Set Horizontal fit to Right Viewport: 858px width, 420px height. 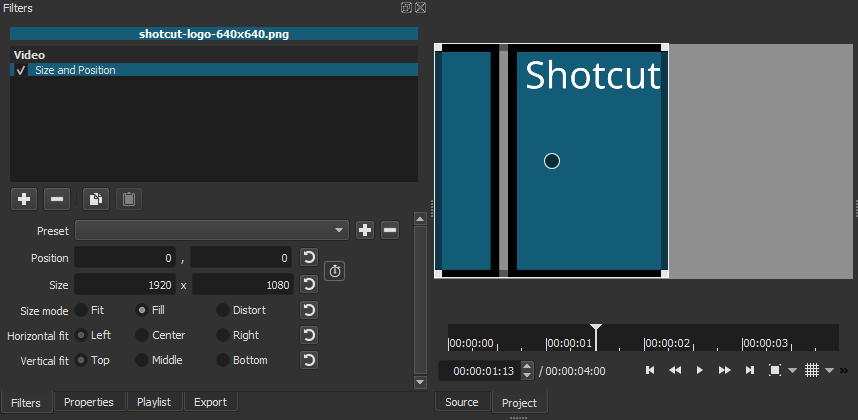[x=223, y=335]
